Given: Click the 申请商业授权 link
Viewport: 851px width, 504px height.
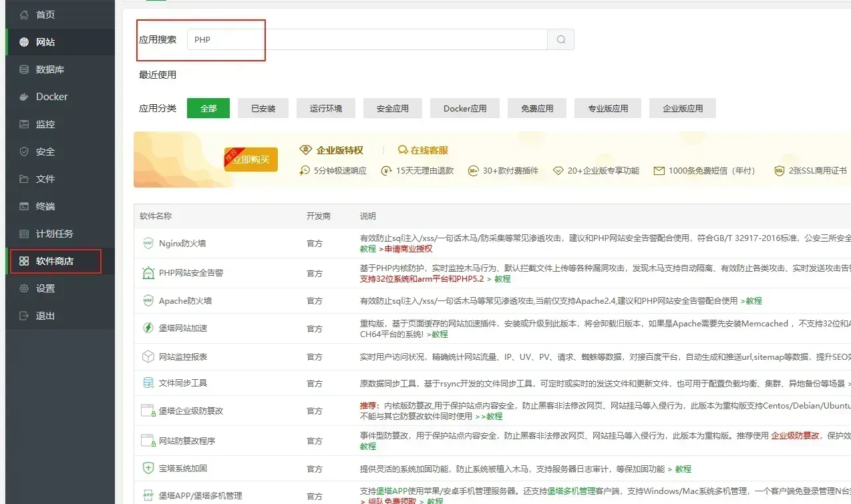Looking at the screenshot, I should (408, 249).
